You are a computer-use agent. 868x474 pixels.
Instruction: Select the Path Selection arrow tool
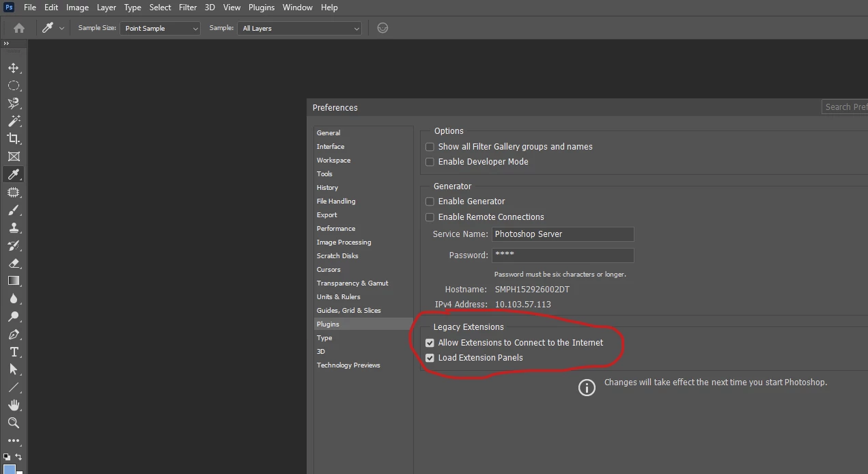point(13,370)
